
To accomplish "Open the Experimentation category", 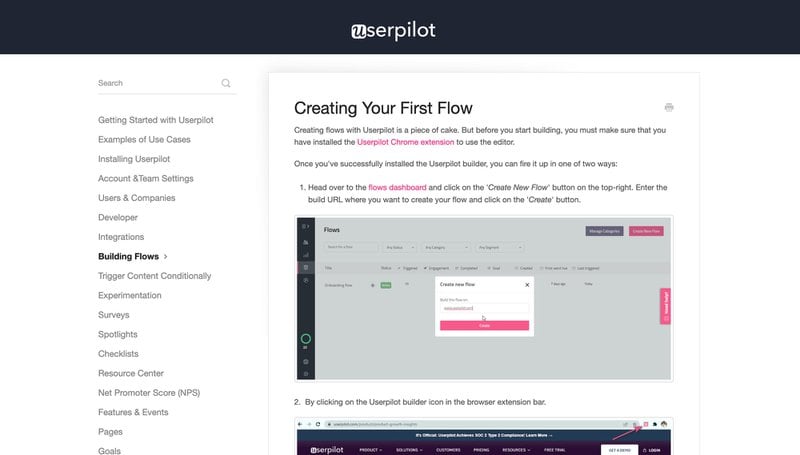I will (130, 295).
